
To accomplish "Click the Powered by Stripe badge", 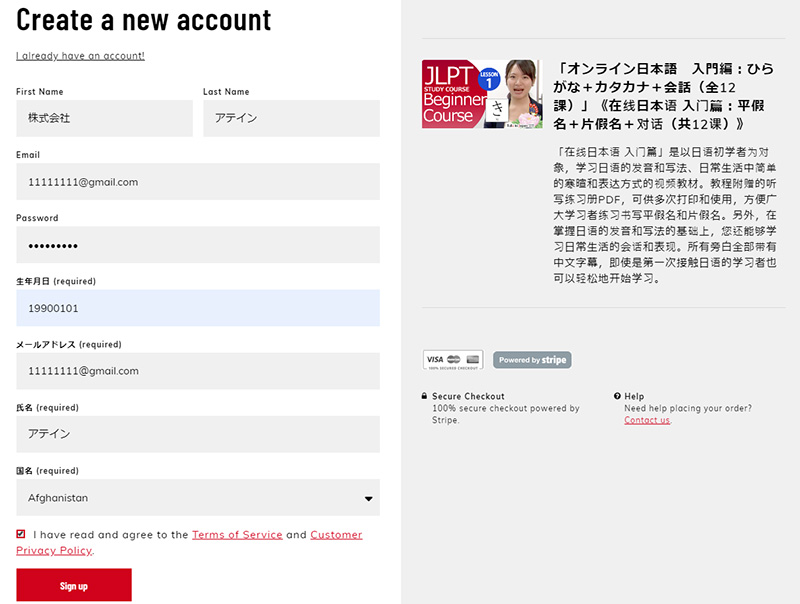I will tap(532, 360).
